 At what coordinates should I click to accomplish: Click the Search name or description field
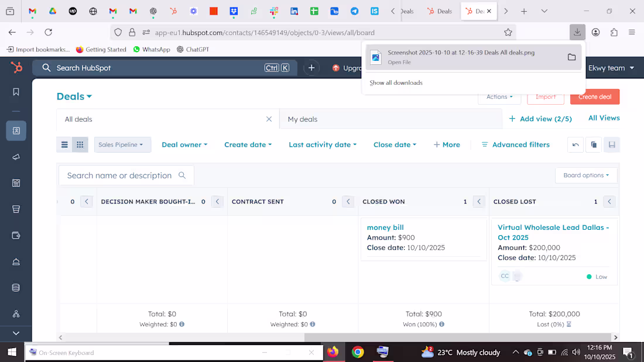[123, 175]
